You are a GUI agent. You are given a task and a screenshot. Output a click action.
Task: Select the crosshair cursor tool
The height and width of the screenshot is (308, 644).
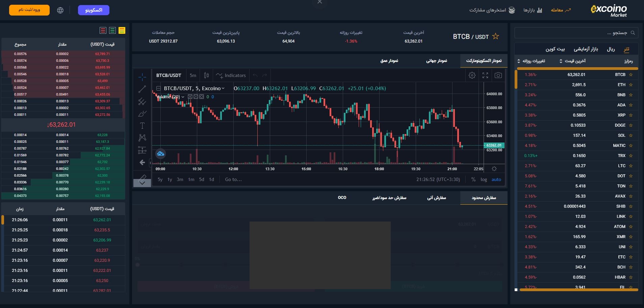[x=142, y=77]
